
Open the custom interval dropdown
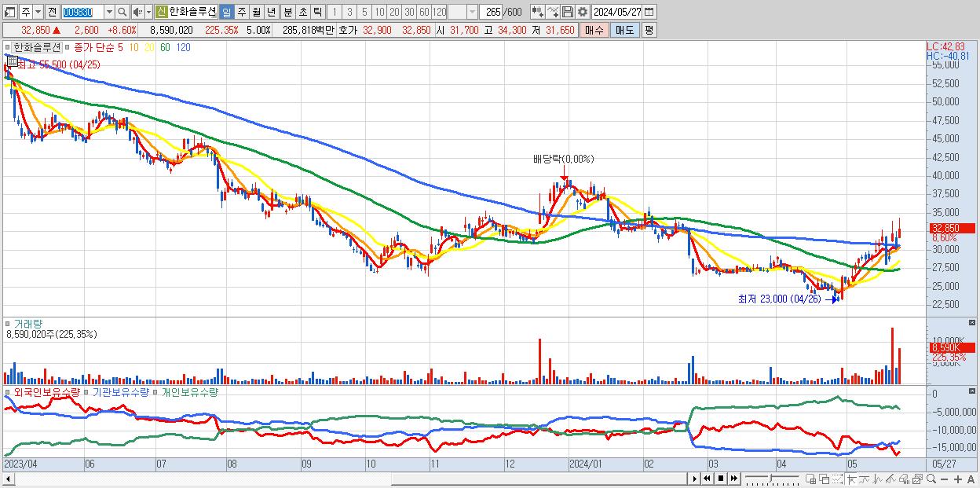(472, 12)
